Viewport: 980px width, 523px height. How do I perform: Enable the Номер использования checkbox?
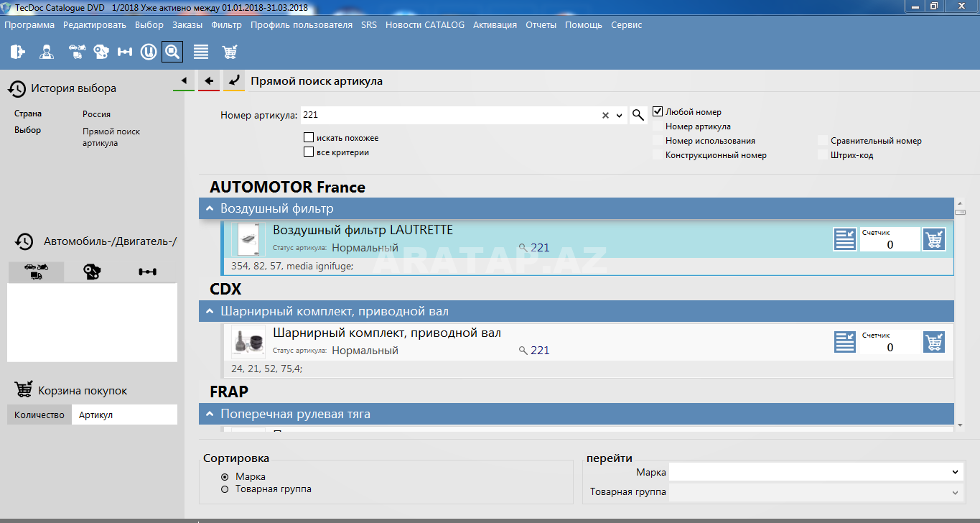(x=658, y=141)
